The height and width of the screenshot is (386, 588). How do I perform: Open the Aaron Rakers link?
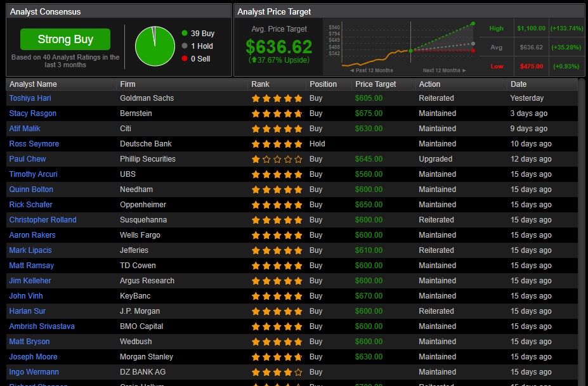(32, 235)
